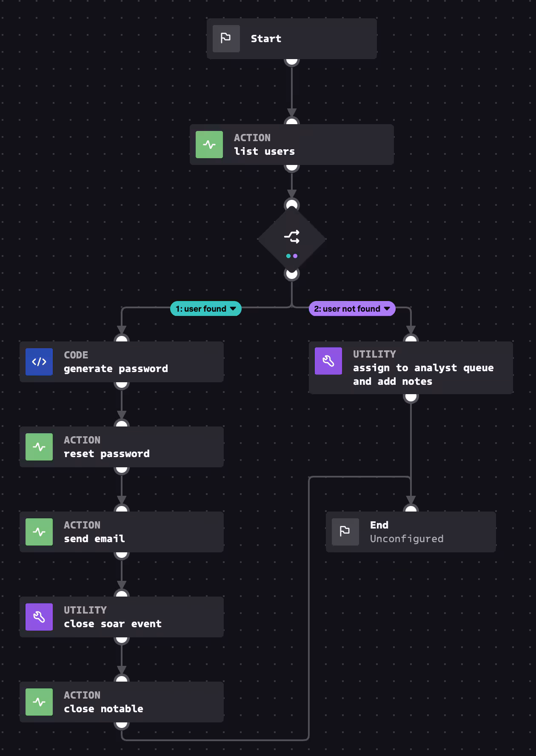Select the 'End Unconfigured' block

411,532
